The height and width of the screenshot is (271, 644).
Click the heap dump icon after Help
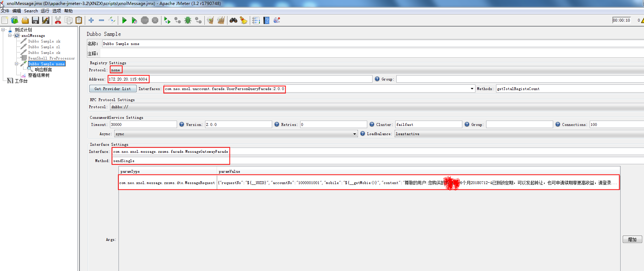(277, 20)
